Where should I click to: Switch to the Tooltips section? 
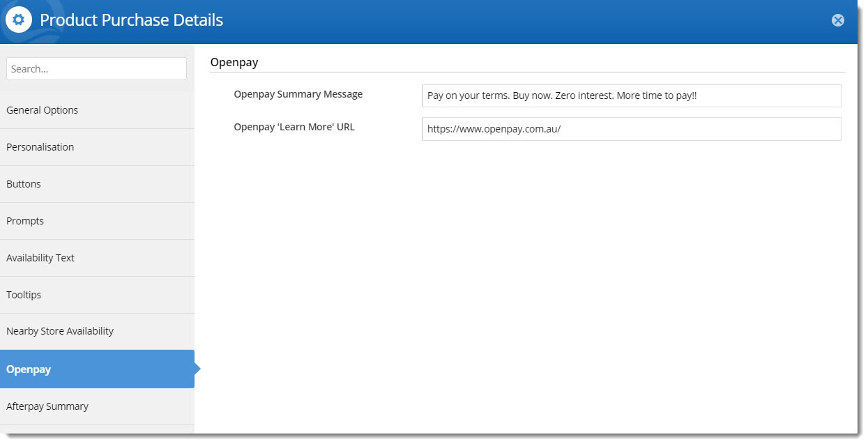[x=97, y=295]
